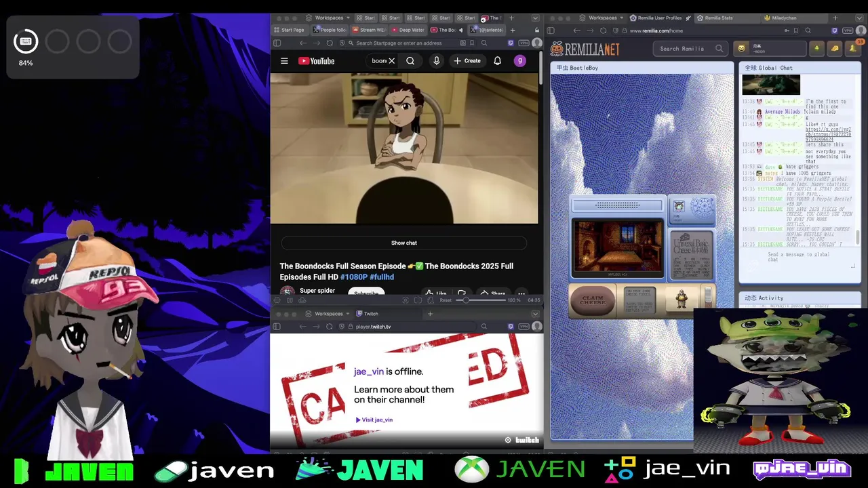The width and height of the screenshot is (868, 488).
Task: Run the YouTube search magnifier button
Action: 410,61
